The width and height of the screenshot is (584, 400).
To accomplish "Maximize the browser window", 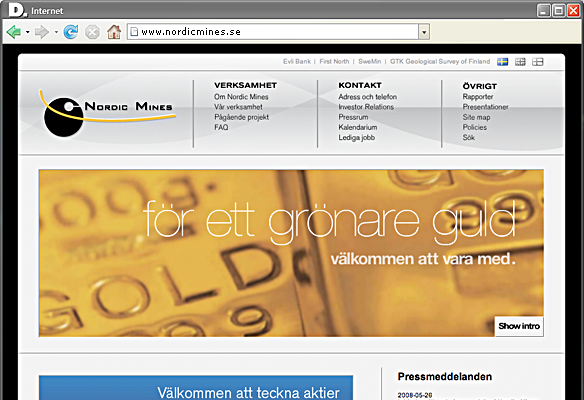I will (558, 10).
